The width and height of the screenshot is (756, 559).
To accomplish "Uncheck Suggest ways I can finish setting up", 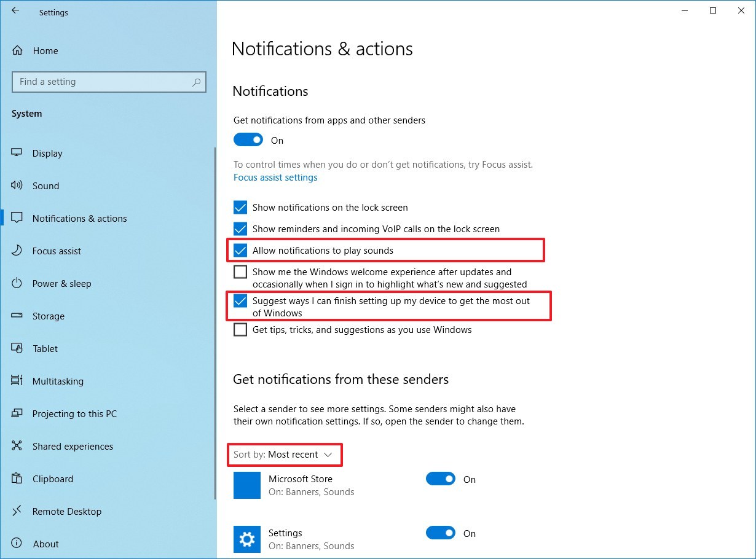I will (x=240, y=301).
